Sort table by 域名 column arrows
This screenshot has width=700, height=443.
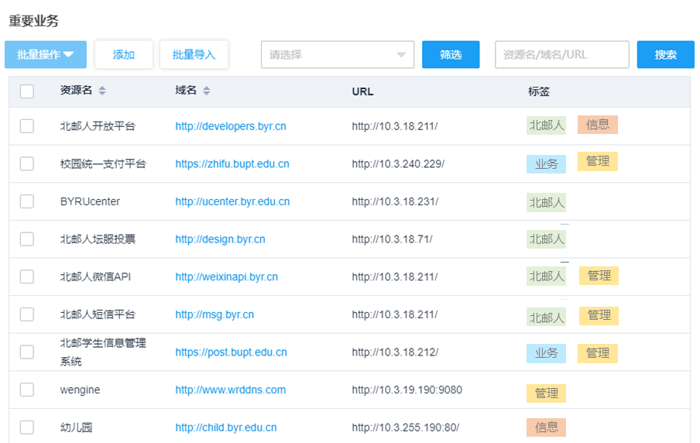pyautogui.click(x=207, y=91)
